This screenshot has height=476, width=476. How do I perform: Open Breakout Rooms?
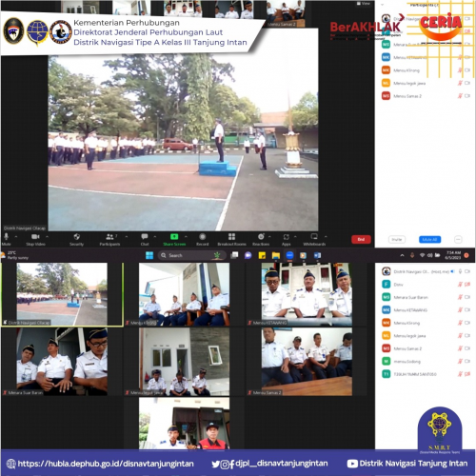pos(231,237)
